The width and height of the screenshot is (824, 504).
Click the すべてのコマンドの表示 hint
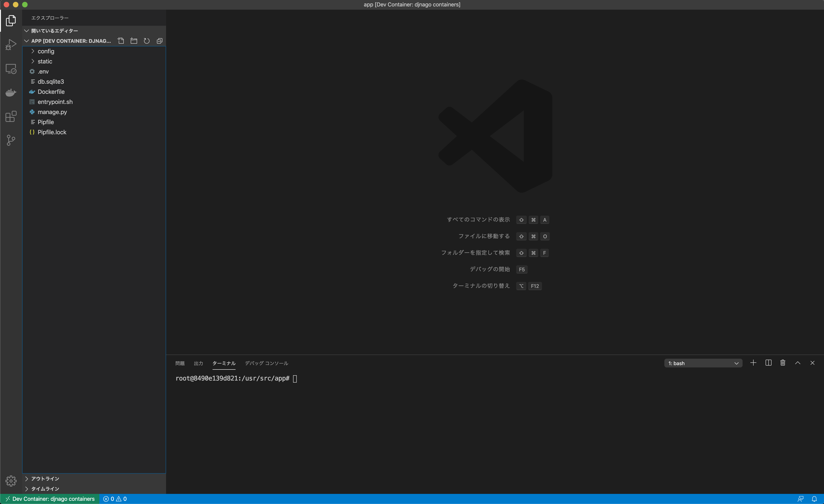click(478, 220)
